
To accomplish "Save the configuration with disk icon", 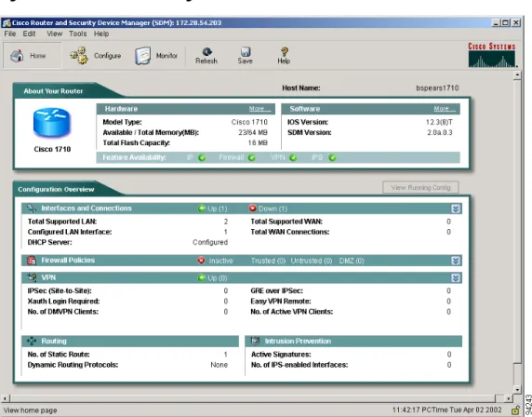I will click(245, 56).
